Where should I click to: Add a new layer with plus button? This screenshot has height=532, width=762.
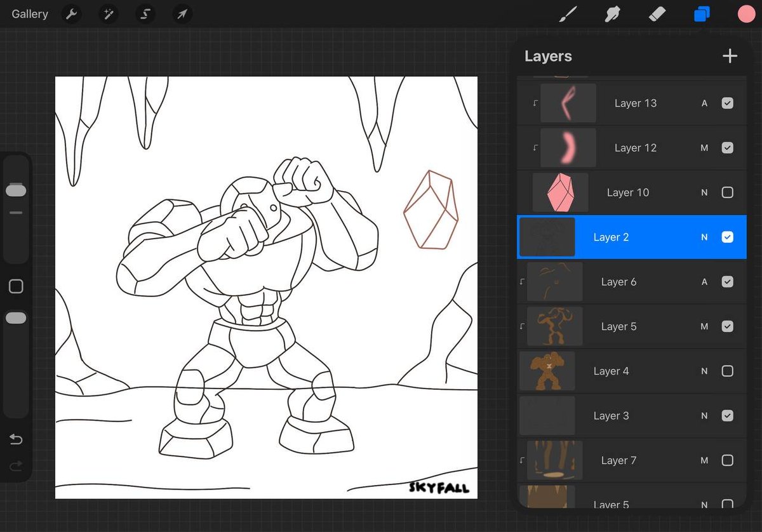[x=730, y=56]
